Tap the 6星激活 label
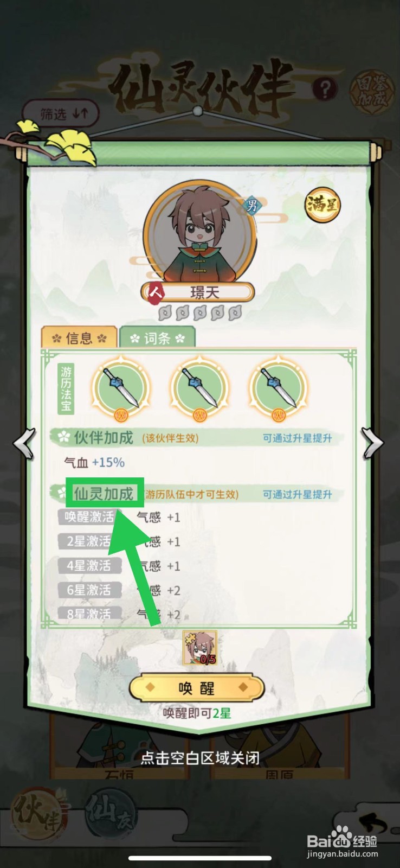400x868 pixels. point(89,590)
